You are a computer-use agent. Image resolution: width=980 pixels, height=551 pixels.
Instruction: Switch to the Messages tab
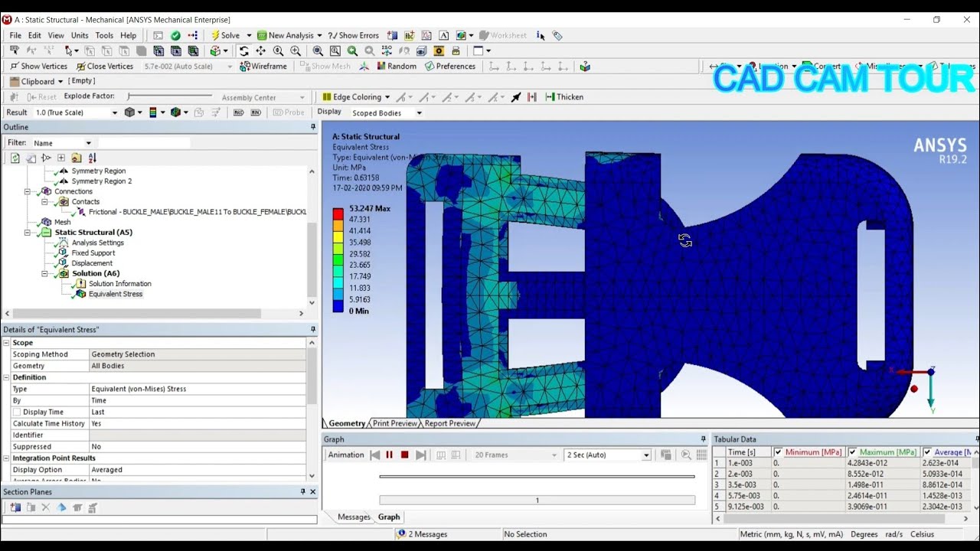point(354,517)
